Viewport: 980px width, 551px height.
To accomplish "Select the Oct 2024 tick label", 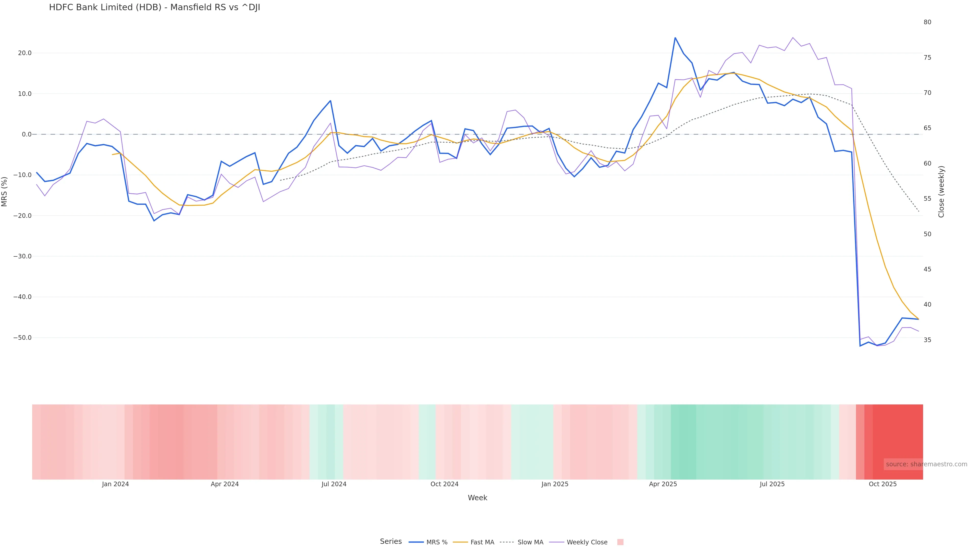I will [444, 484].
